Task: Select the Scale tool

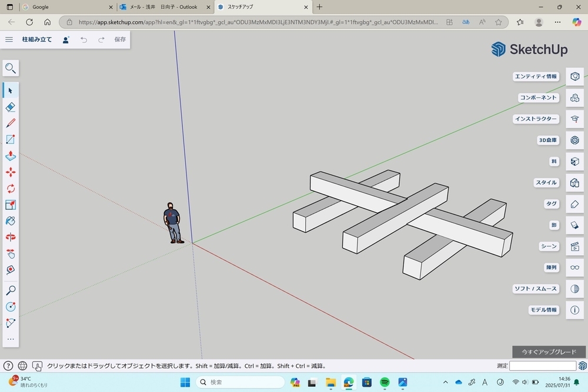Action: [x=11, y=205]
